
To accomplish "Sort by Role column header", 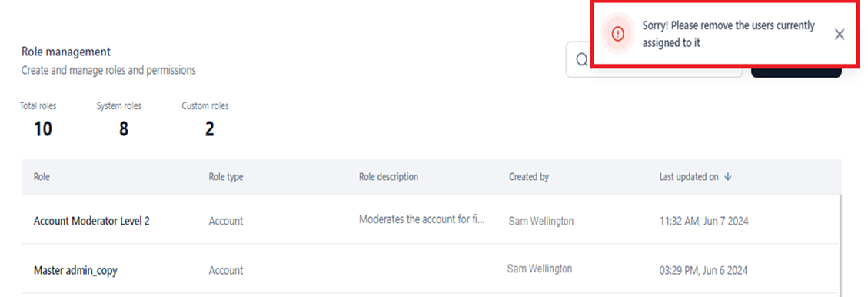I will click(42, 177).
